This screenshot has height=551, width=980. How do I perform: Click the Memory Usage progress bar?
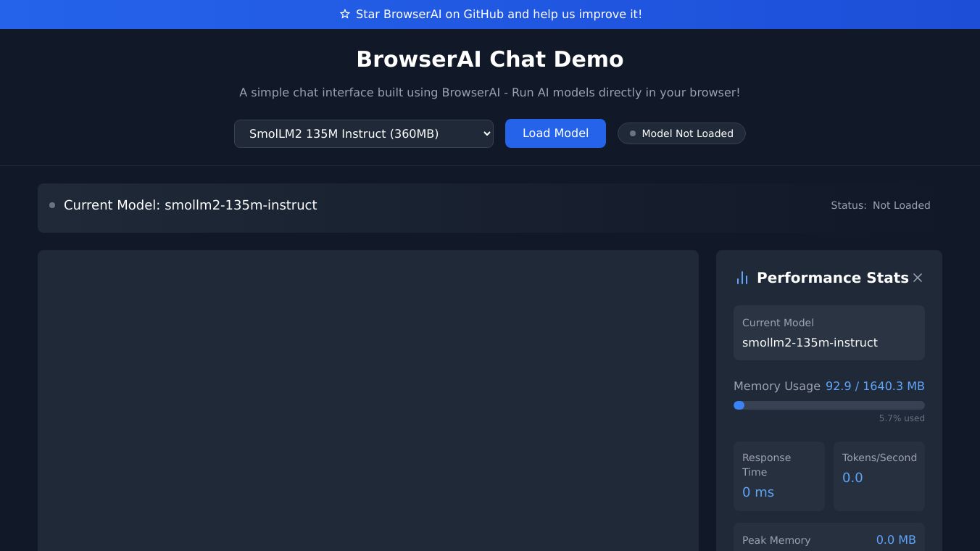tap(829, 405)
